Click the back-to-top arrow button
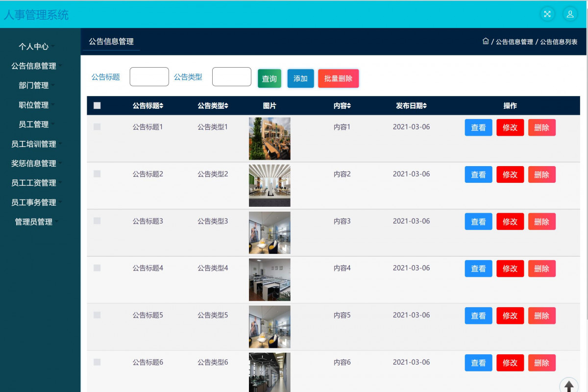The height and width of the screenshot is (392, 588). (x=569, y=385)
